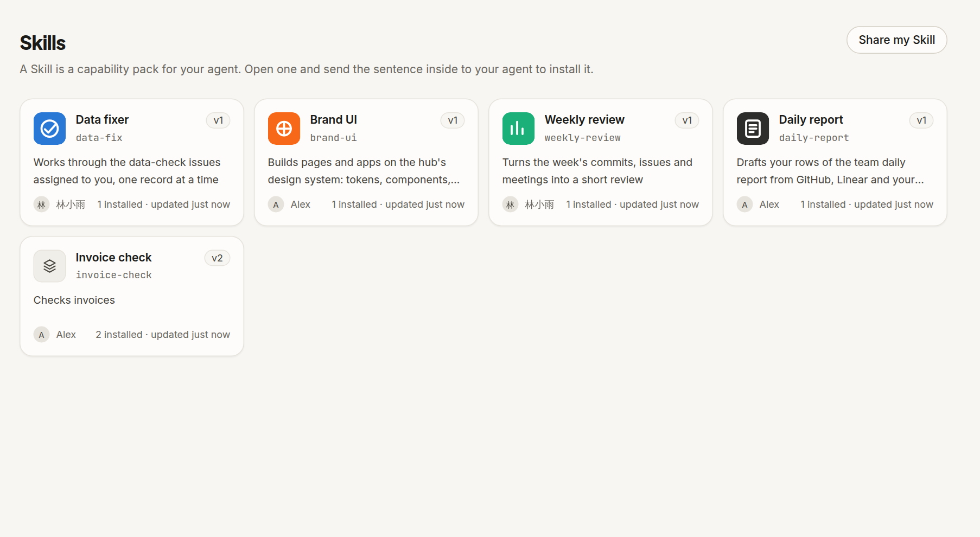Select the Weekly review title

[x=584, y=120]
